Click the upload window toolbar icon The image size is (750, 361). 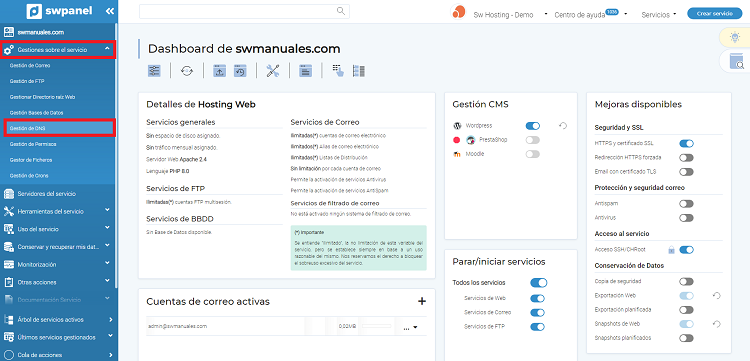tap(219, 71)
